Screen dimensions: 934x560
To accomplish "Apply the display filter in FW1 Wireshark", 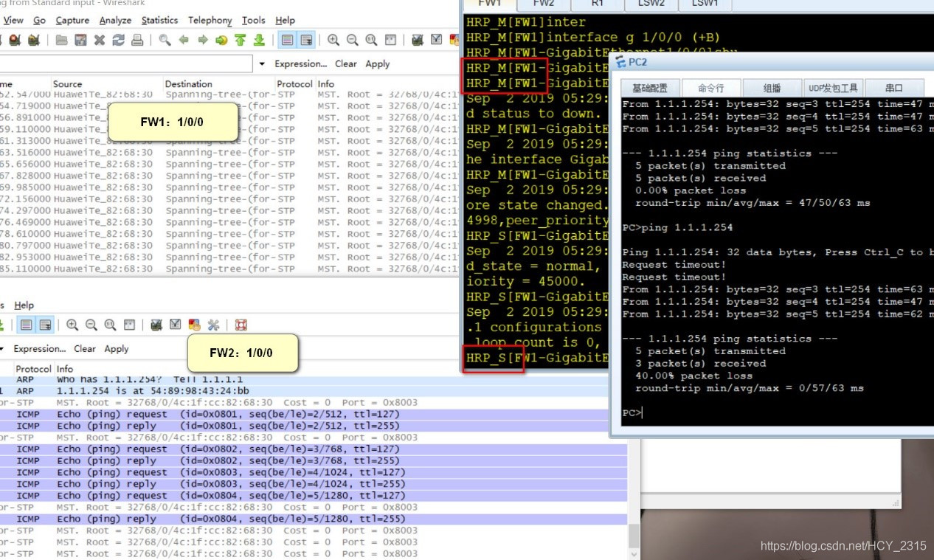I will point(378,64).
